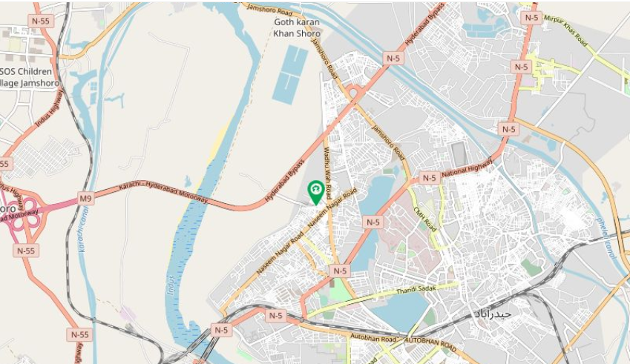
Task: Click the Hyderabad city name in Urdu
Action: tap(493, 314)
